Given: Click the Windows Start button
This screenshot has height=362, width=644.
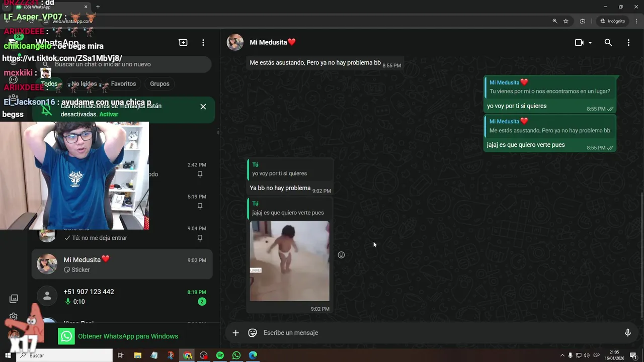Looking at the screenshot, I should 8,355.
